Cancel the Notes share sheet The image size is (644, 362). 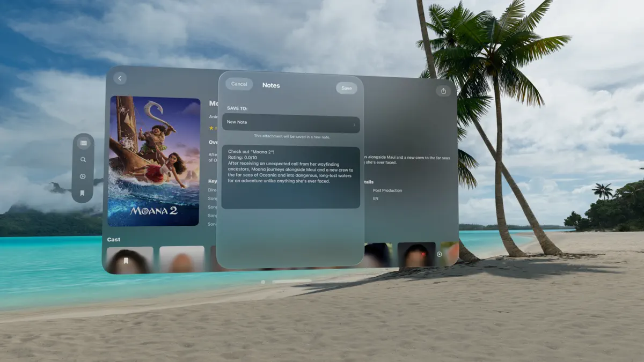pyautogui.click(x=238, y=84)
